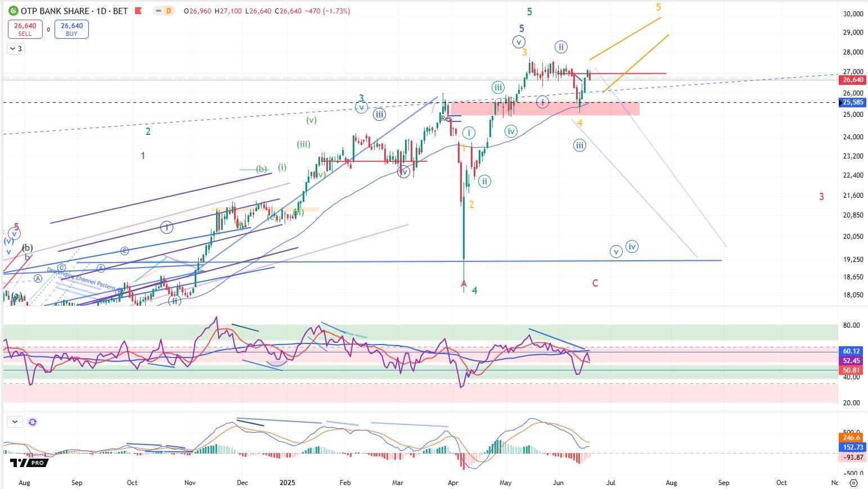
Task: Click the MACD value label 152.73
Action: click(852, 447)
